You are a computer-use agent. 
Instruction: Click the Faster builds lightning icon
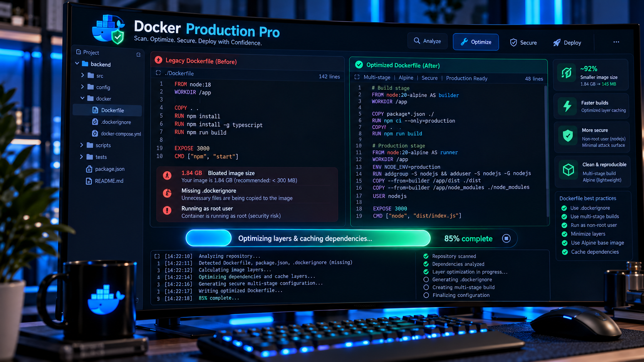coord(567,106)
